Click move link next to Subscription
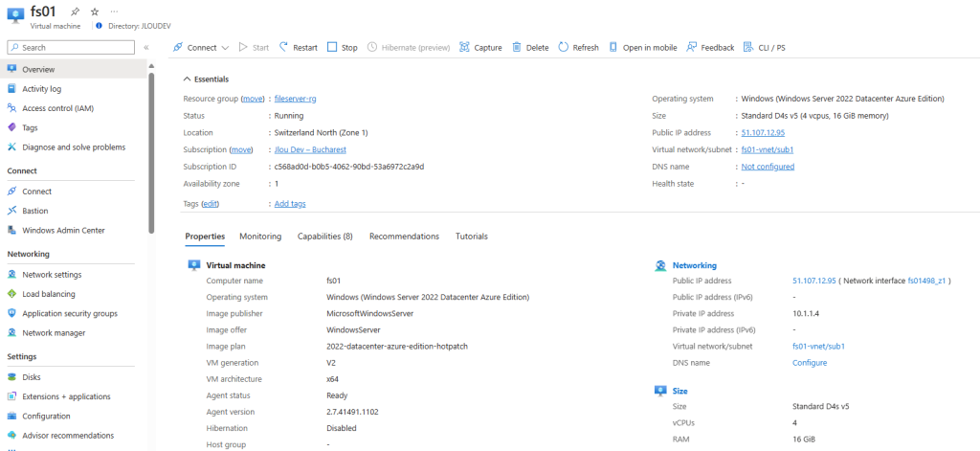980x451 pixels. 241,150
